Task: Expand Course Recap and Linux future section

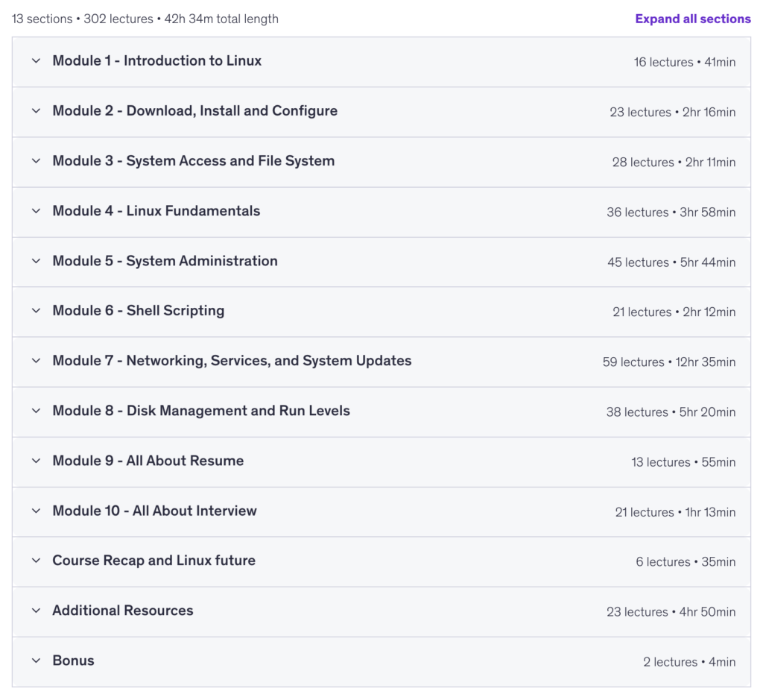Action: [x=381, y=561]
